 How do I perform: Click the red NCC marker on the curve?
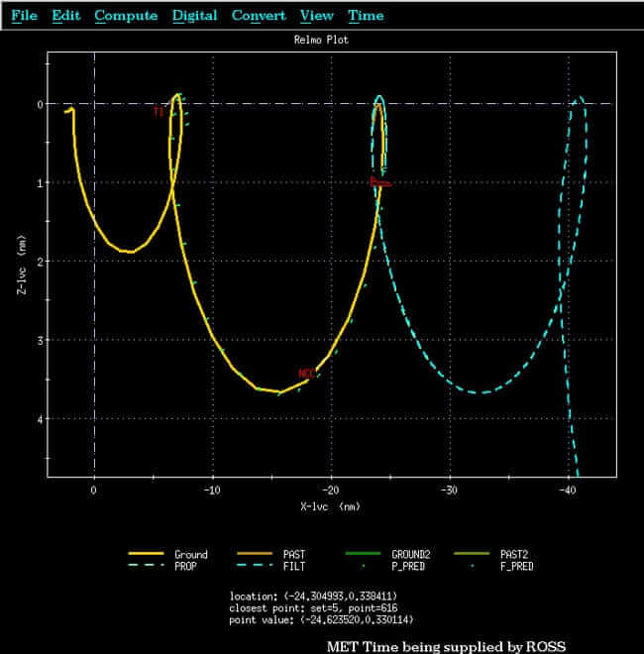[x=306, y=373]
